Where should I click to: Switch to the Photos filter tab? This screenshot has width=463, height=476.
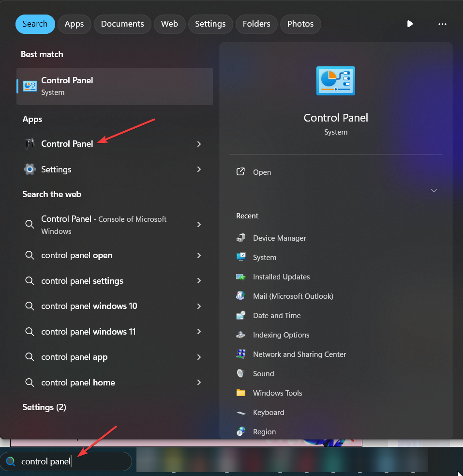click(300, 24)
